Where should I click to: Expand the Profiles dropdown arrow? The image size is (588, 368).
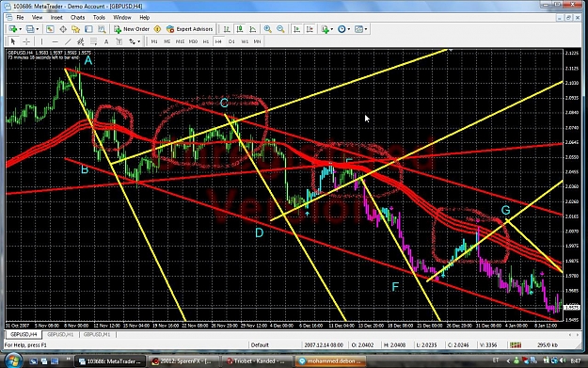coord(37,29)
